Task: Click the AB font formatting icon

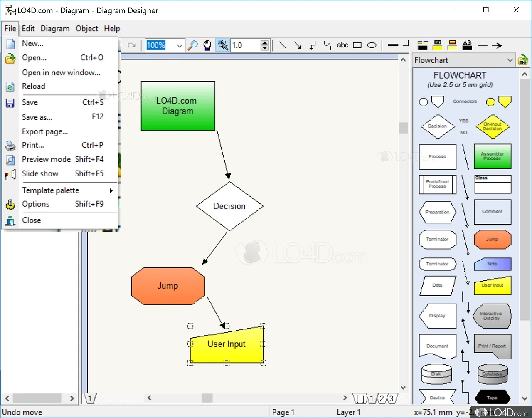Action: click(467, 45)
